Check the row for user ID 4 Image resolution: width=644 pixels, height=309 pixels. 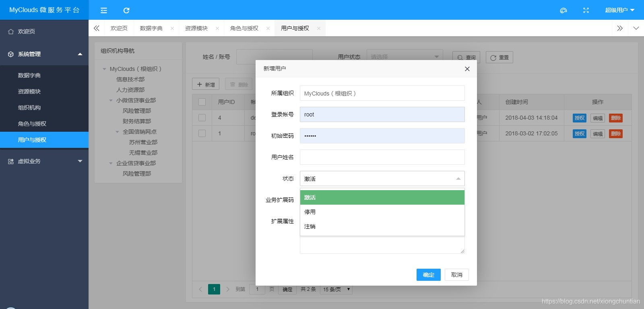click(x=202, y=118)
